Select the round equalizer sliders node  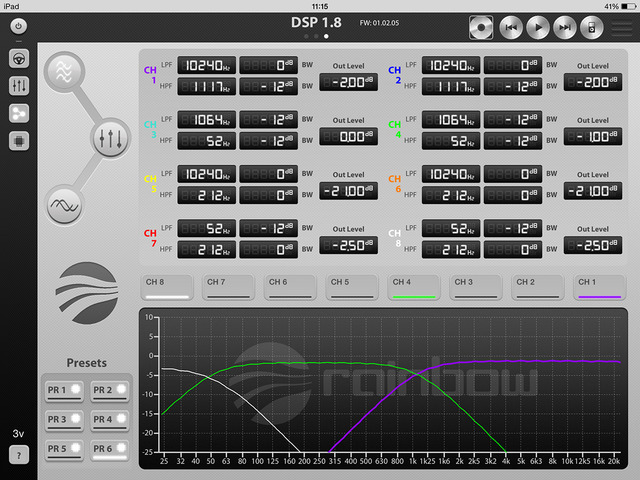coord(109,138)
